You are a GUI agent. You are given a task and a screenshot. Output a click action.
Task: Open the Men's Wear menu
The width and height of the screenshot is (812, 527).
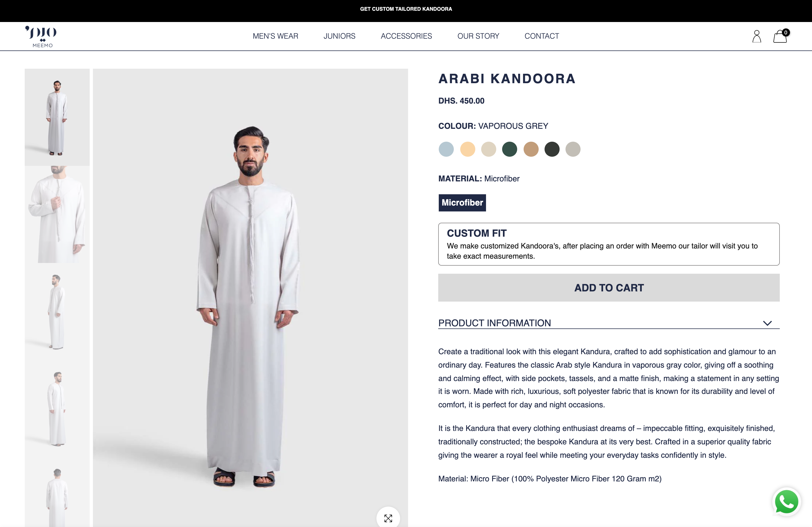(x=275, y=36)
